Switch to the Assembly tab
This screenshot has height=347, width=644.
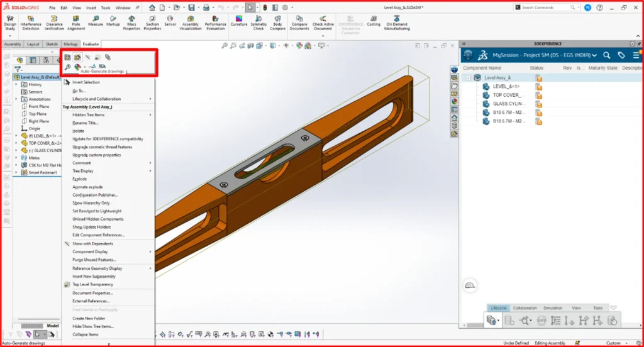pos(13,44)
